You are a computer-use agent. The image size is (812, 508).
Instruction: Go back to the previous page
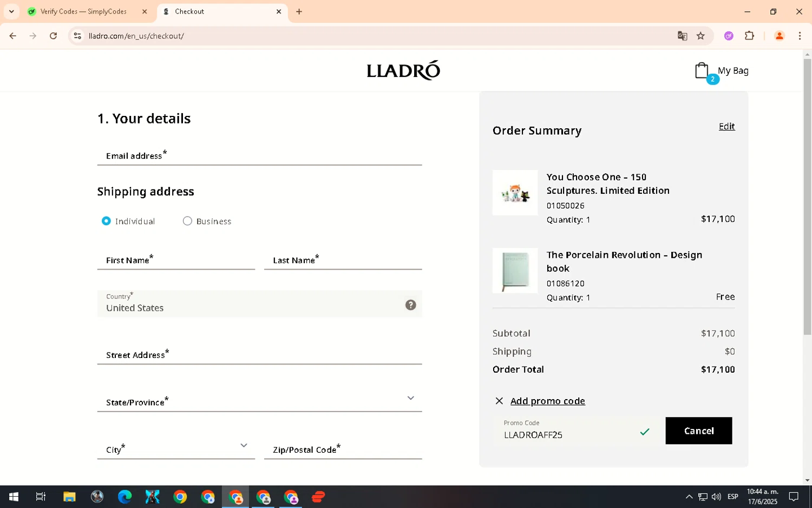[12, 36]
